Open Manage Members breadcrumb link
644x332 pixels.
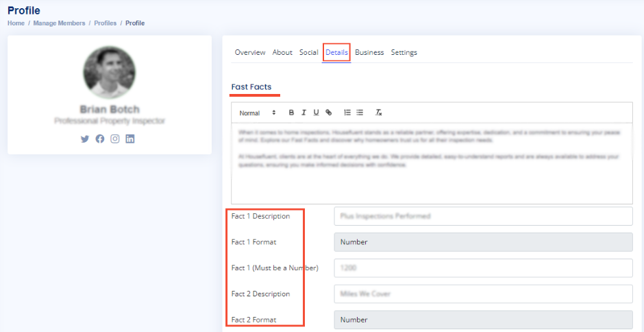pyautogui.click(x=59, y=23)
